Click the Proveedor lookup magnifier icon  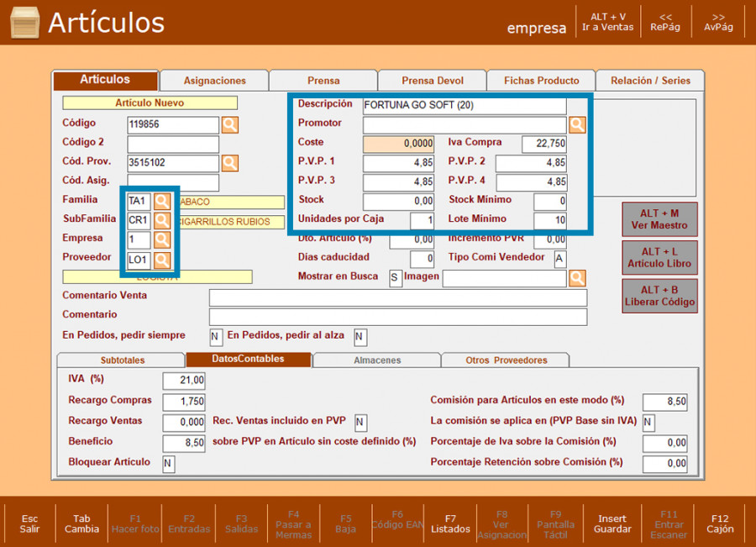[162, 260]
